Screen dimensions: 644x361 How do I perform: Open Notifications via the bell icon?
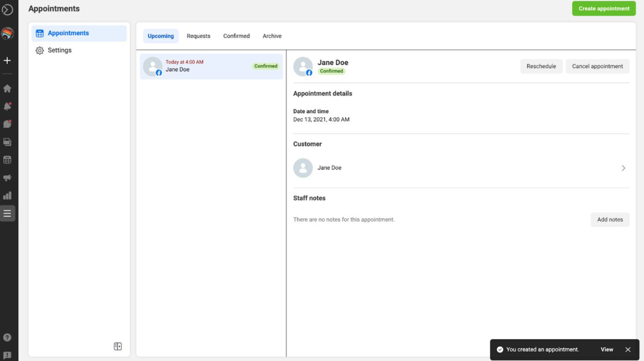(x=7, y=106)
